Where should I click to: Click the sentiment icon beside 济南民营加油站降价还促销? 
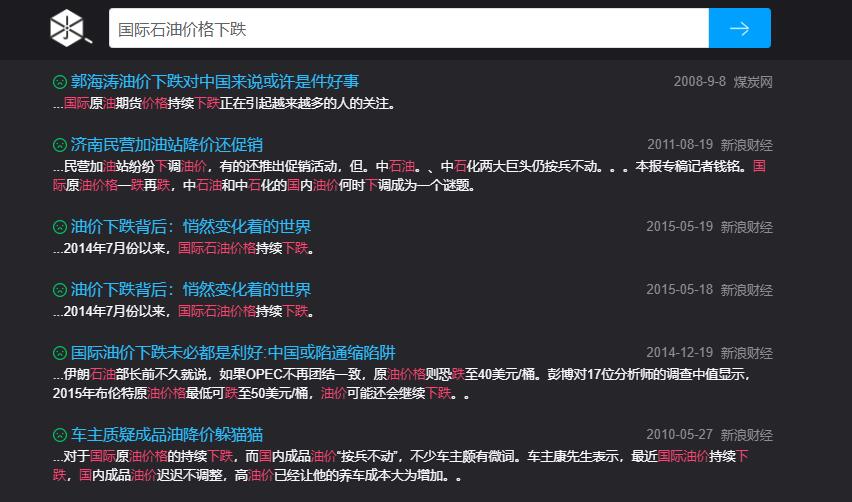click(x=60, y=145)
